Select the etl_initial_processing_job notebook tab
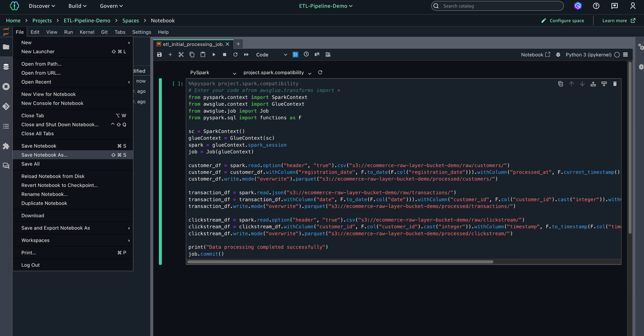This screenshot has height=336, width=644. [x=191, y=44]
